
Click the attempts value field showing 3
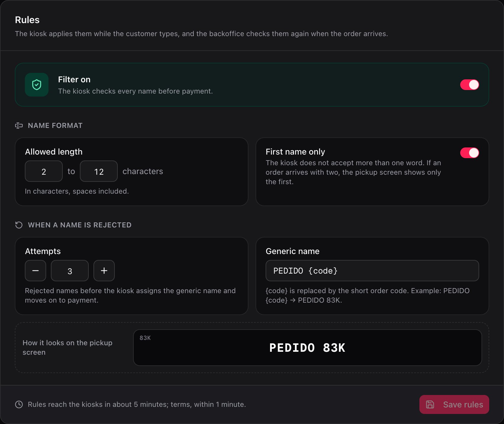(70, 271)
